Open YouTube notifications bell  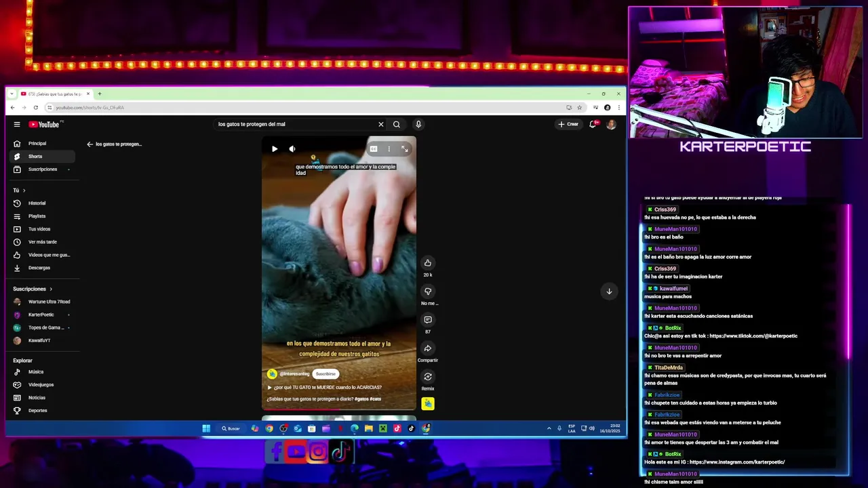tap(593, 124)
